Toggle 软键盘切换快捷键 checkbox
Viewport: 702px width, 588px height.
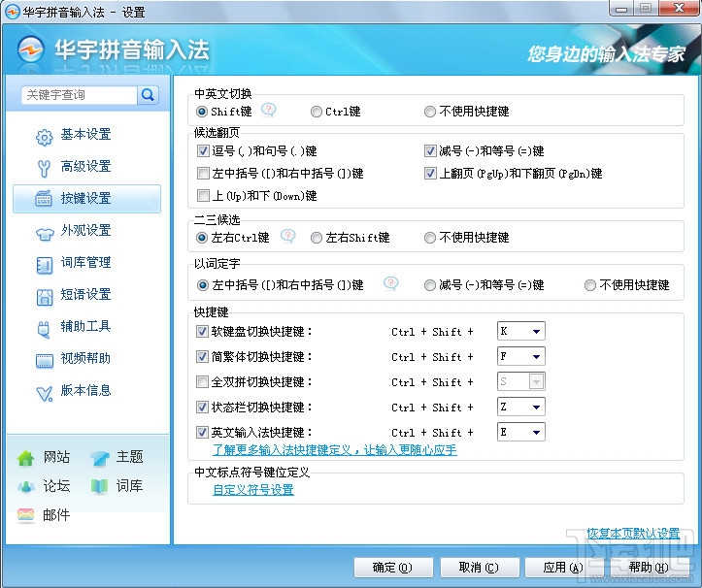coord(202,331)
